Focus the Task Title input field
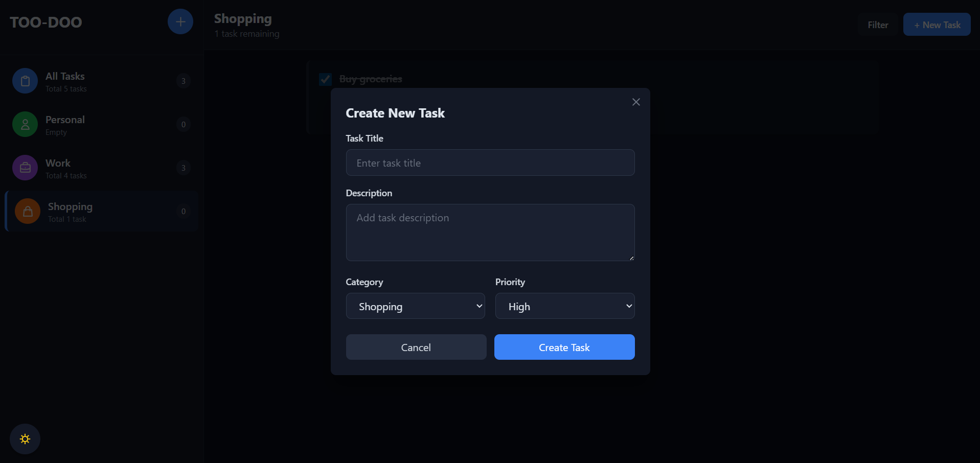Screen dimensions: 980x463 pos(490,163)
